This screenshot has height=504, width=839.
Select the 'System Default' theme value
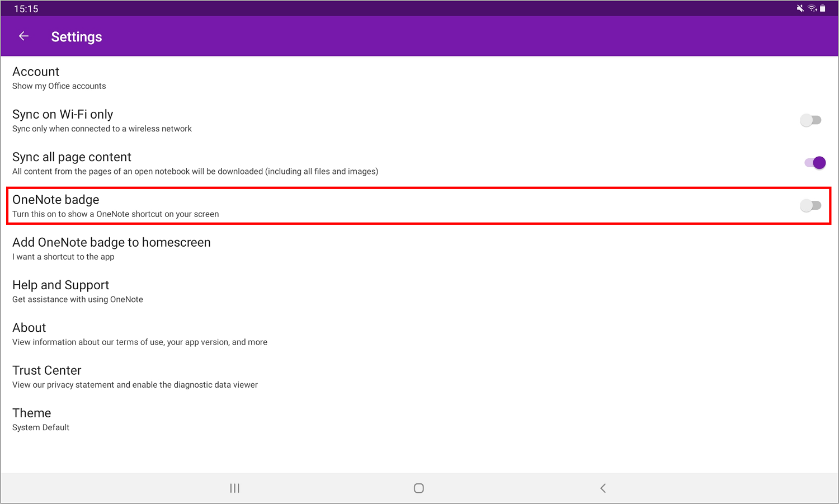tap(41, 427)
